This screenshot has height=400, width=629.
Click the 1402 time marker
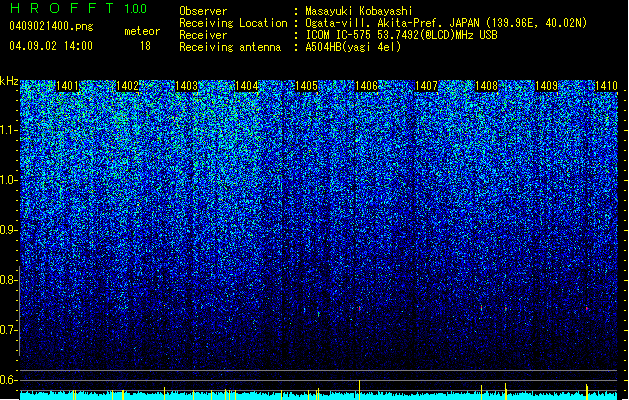(127, 86)
